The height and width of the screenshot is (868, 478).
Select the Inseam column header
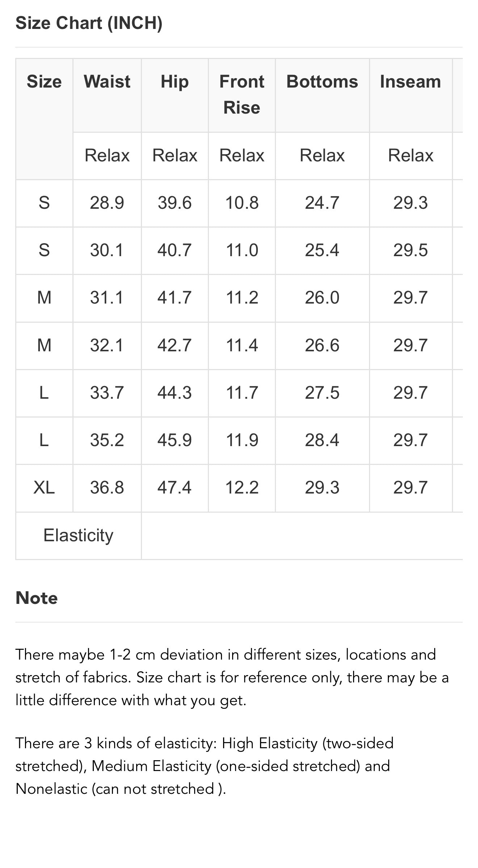(x=410, y=81)
